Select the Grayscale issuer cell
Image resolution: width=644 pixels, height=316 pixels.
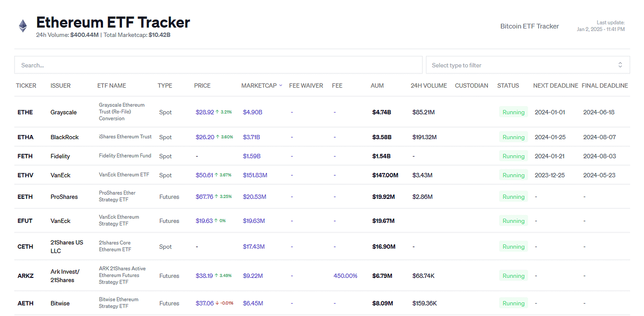[x=63, y=112]
